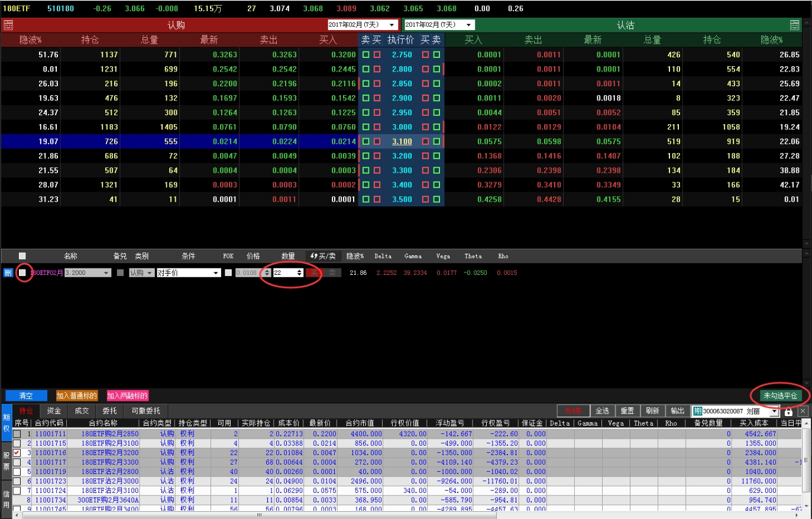Open the 对手价 price condition dropdown
Screen dimensions: 812x519
tap(189, 273)
